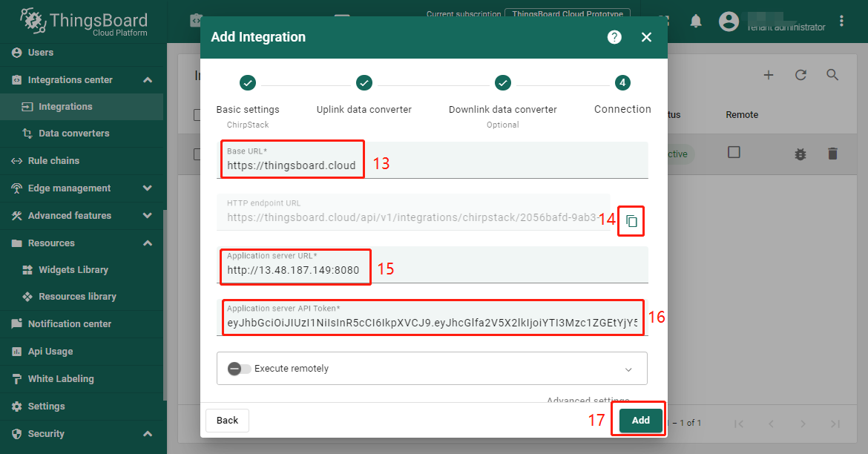The image size is (868, 454).
Task: Close the Add Integration dialog
Action: [646, 37]
